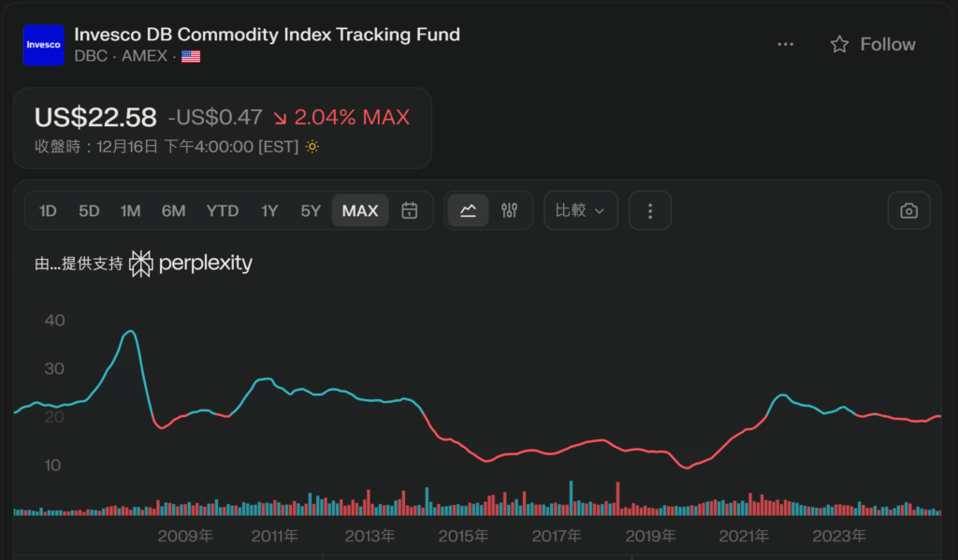Open the three-dot menu beside Follow
The image size is (958, 560).
point(785,44)
